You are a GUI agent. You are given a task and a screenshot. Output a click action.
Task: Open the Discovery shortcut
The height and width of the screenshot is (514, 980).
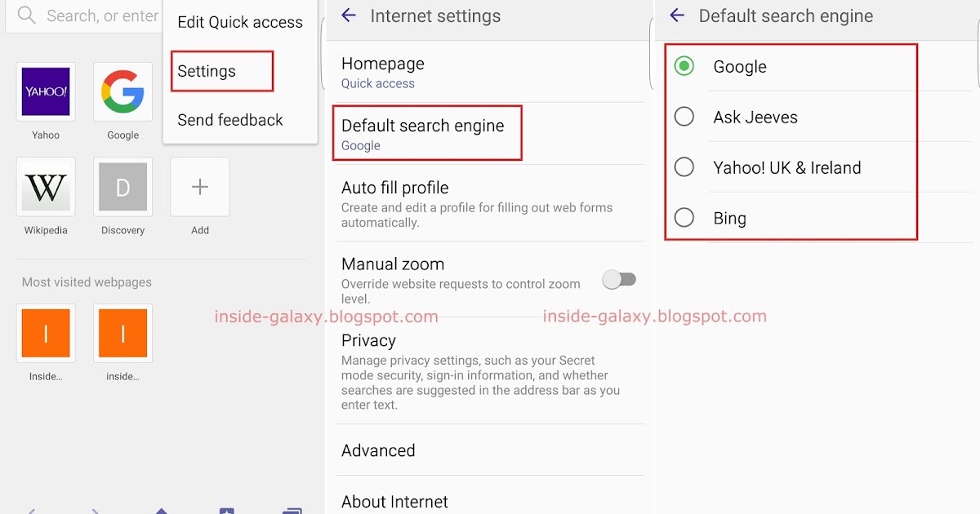[x=122, y=187]
